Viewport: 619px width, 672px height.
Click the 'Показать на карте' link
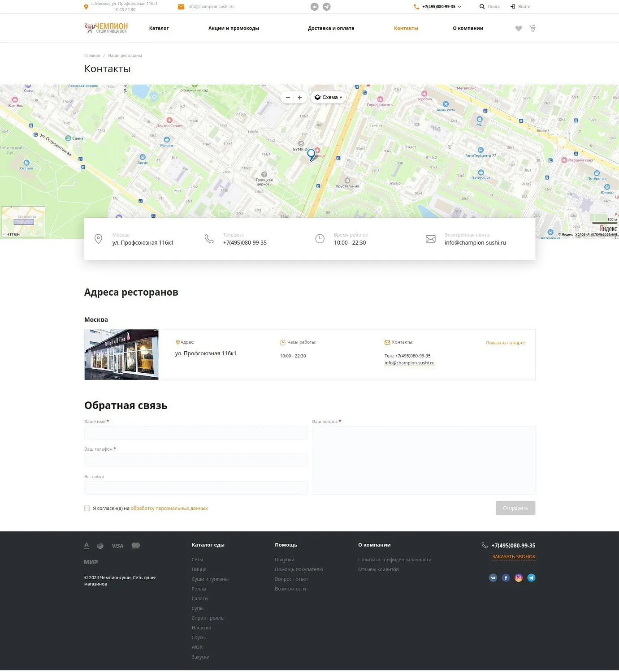[x=505, y=343]
